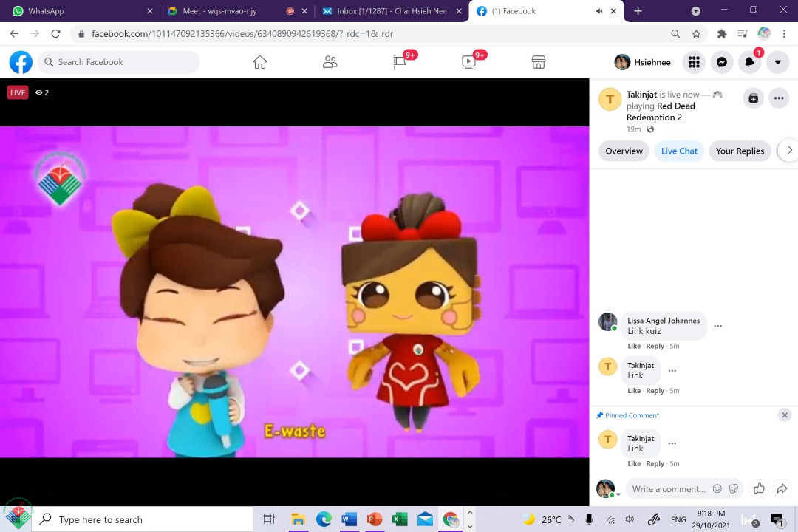Switch to the Inbox mail browser tab
The height and width of the screenshot is (532, 798).
point(392,11)
